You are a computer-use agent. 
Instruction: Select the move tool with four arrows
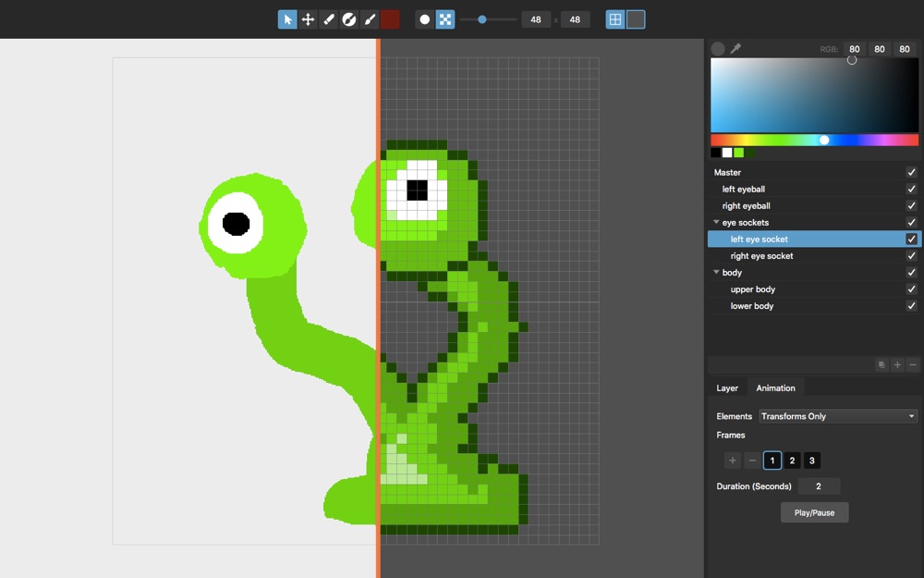[308, 19]
